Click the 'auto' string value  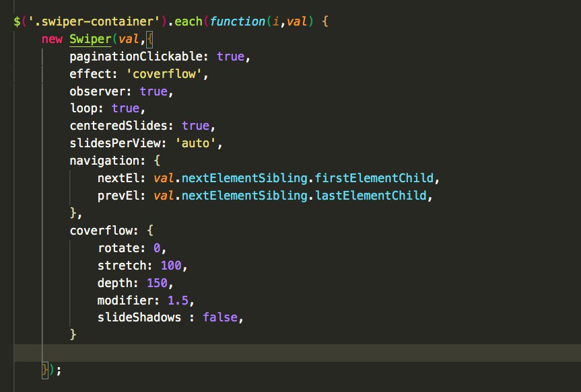pyautogui.click(x=195, y=143)
